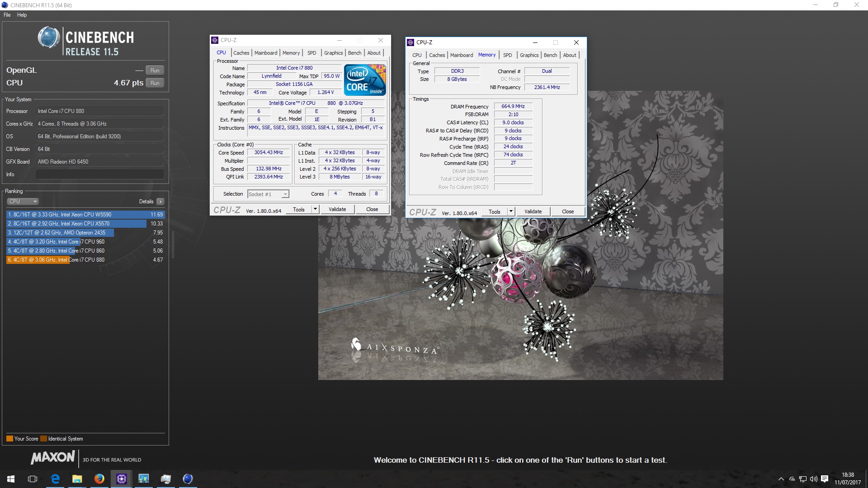Switch to Mainboard tab in Memory CPU-Z window

click(462, 55)
